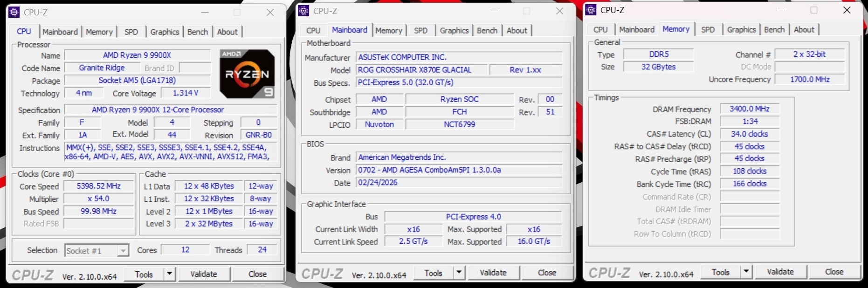Click BIOS version '0702 - AMD AGESA' field
This screenshot has height=288, width=868.
[x=459, y=170]
